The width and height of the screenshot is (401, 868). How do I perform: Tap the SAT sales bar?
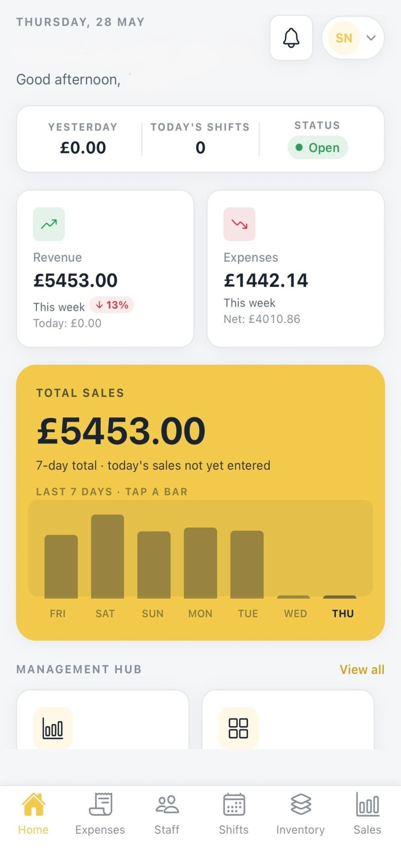[108, 557]
